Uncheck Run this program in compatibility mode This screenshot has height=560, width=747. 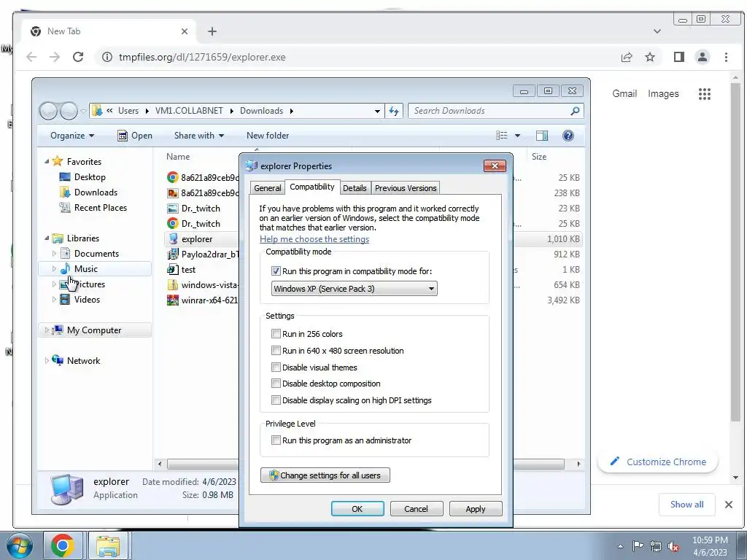click(276, 271)
